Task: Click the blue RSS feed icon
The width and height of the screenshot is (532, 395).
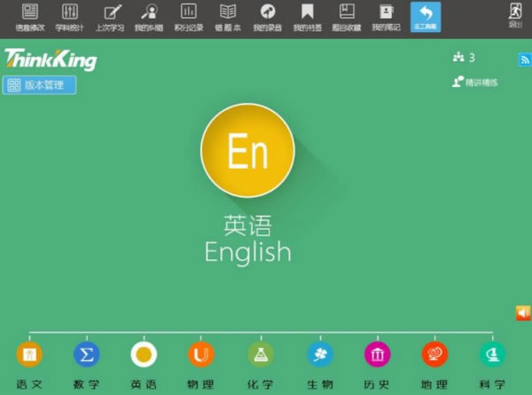Action: (x=524, y=59)
